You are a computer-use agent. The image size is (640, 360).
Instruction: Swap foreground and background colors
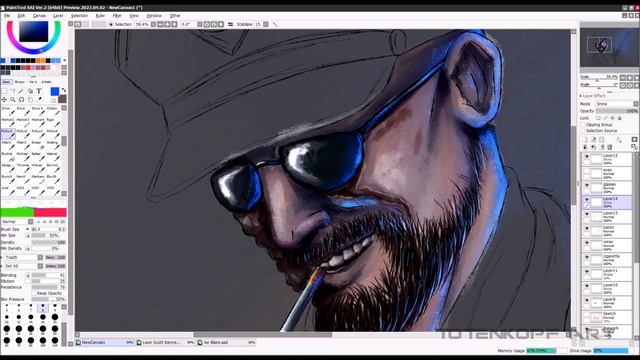(x=64, y=90)
